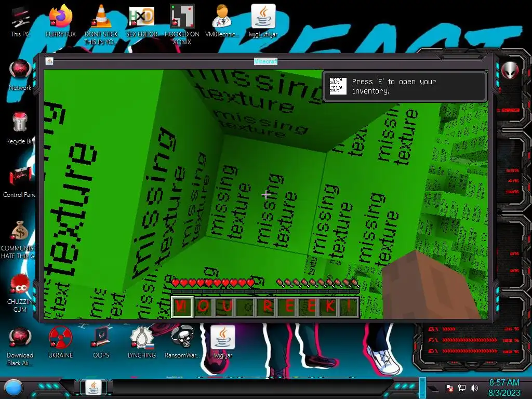Open the money bag COMMUNIST shortcut
This screenshot has height=399, width=532.
point(19,240)
